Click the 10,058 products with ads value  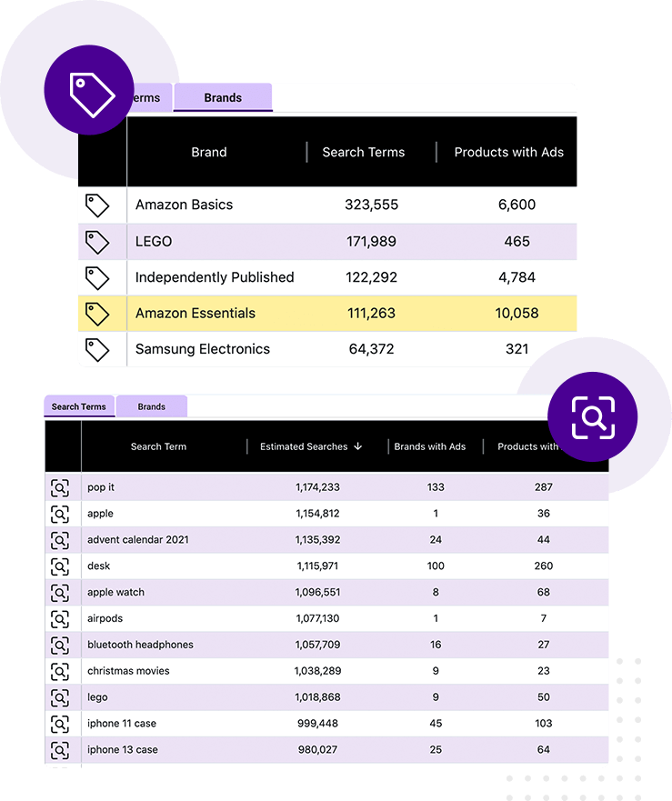click(517, 313)
